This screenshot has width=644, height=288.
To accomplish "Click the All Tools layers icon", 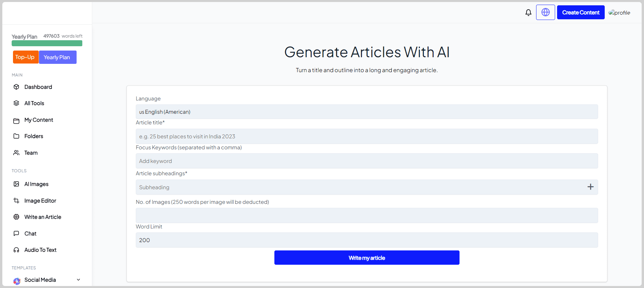I will [16, 103].
